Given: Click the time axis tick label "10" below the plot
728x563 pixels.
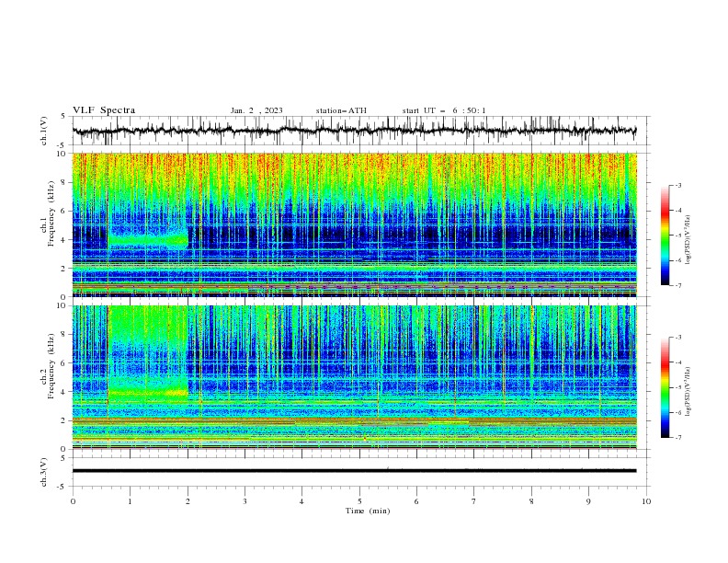Looking at the screenshot, I should pos(646,501).
